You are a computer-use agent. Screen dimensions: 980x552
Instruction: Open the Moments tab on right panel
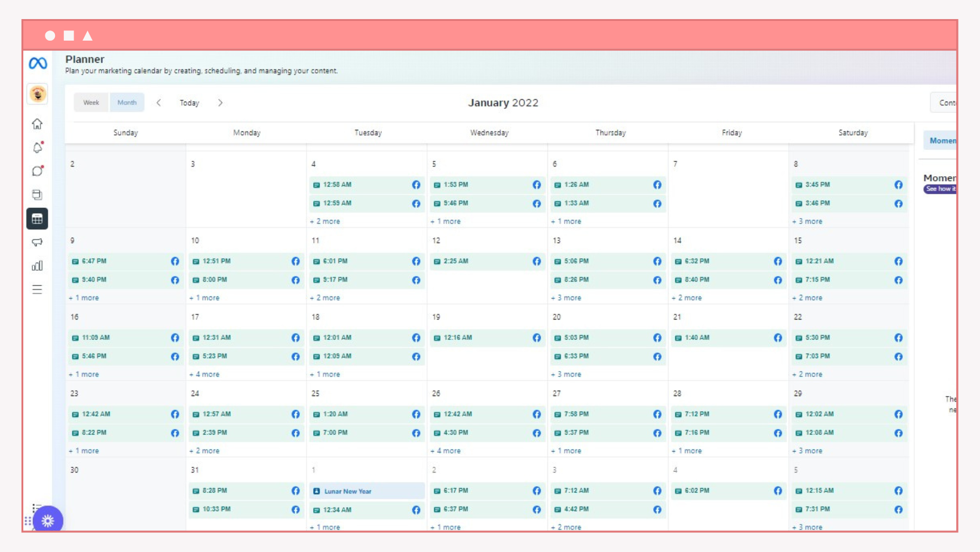click(x=941, y=141)
